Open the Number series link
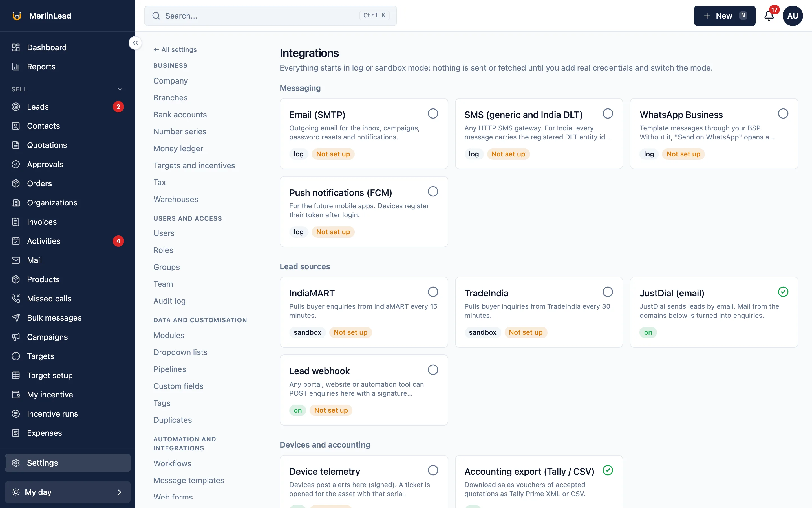812x508 pixels. (180, 131)
